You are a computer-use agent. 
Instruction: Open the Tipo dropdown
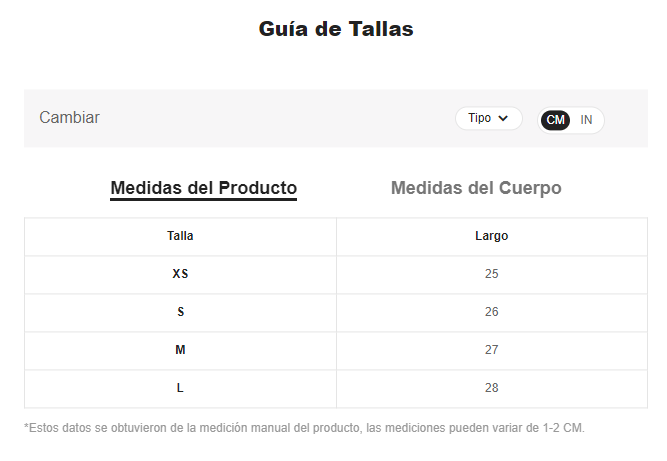488,118
